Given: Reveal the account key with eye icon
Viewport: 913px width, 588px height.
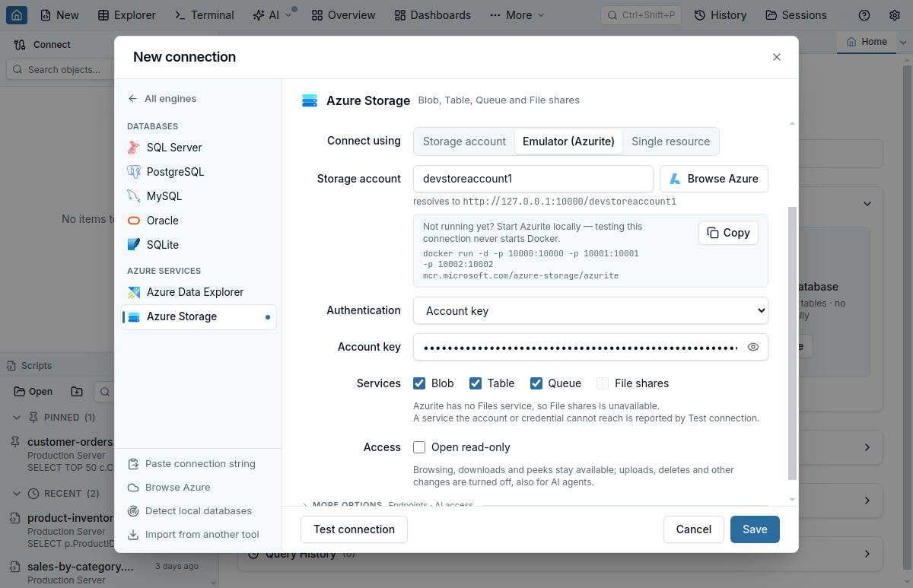Looking at the screenshot, I should (x=753, y=347).
